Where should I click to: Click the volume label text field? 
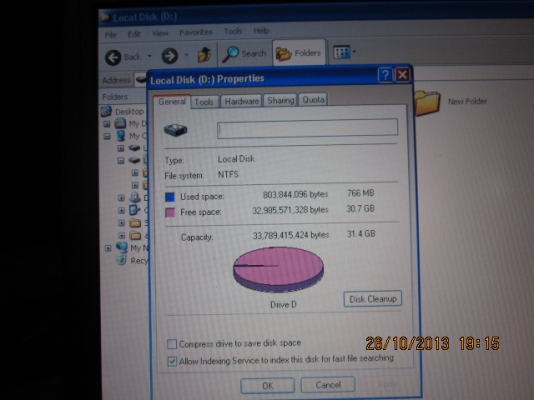pos(307,128)
